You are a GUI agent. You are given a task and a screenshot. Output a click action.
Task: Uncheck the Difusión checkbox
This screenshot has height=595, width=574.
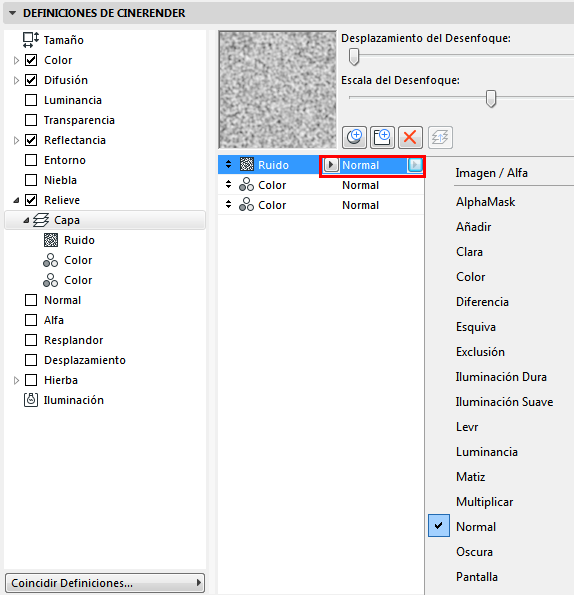31,80
